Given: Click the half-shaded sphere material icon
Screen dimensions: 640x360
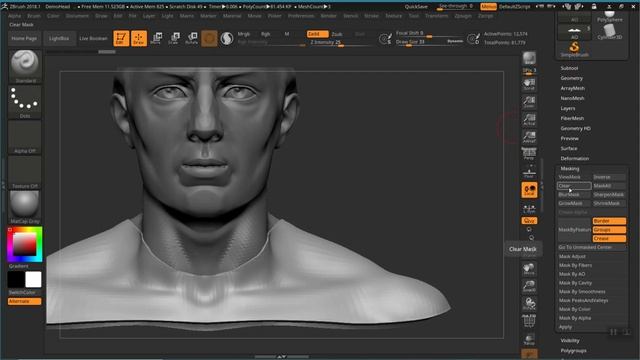Looking at the screenshot, I should coord(227,38).
